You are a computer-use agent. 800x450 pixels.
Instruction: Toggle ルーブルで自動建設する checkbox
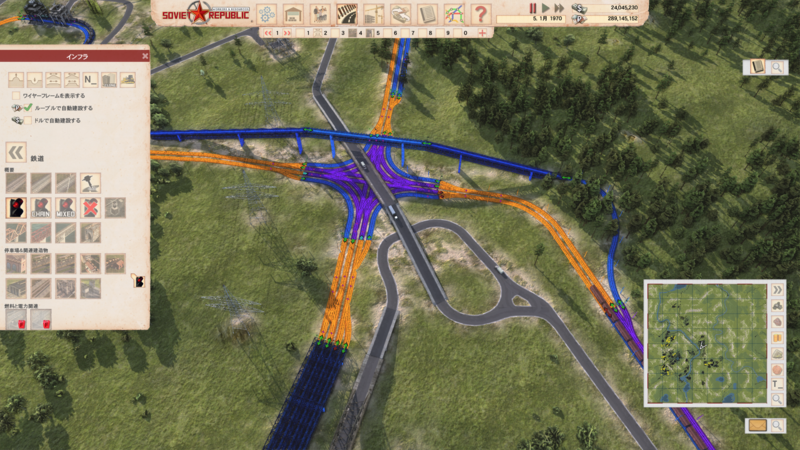(x=30, y=108)
